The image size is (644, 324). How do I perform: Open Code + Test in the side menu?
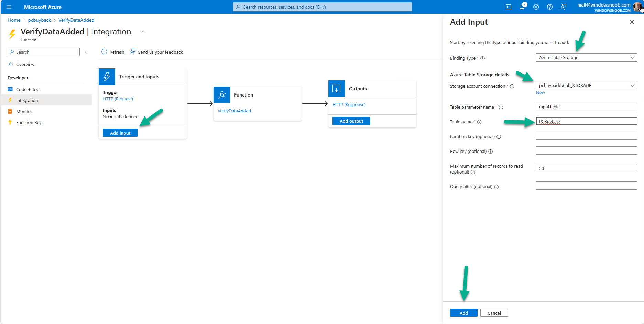point(28,89)
